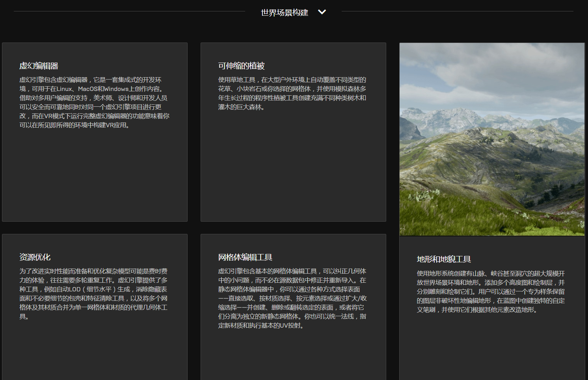Click the 地形和地貌工具 card heading
Image resolution: width=588 pixels, height=380 pixels.
pyautogui.click(x=444, y=259)
